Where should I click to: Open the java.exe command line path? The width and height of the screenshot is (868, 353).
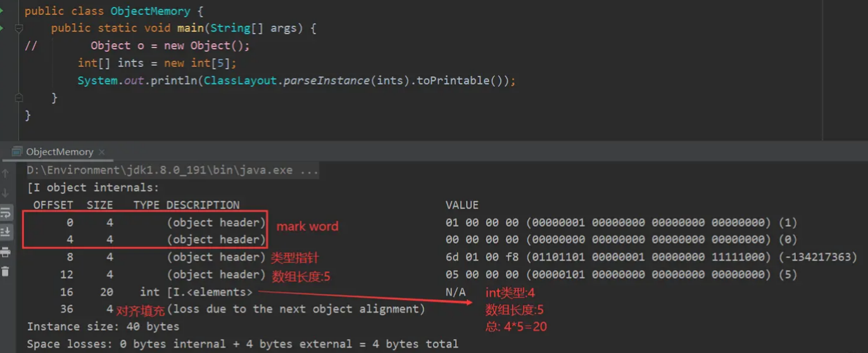pos(173,170)
